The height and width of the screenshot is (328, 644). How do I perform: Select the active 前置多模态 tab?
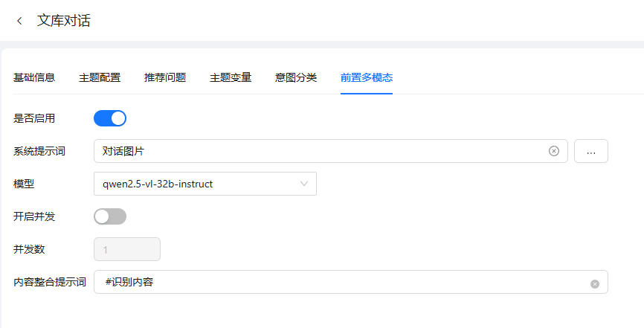pos(367,77)
